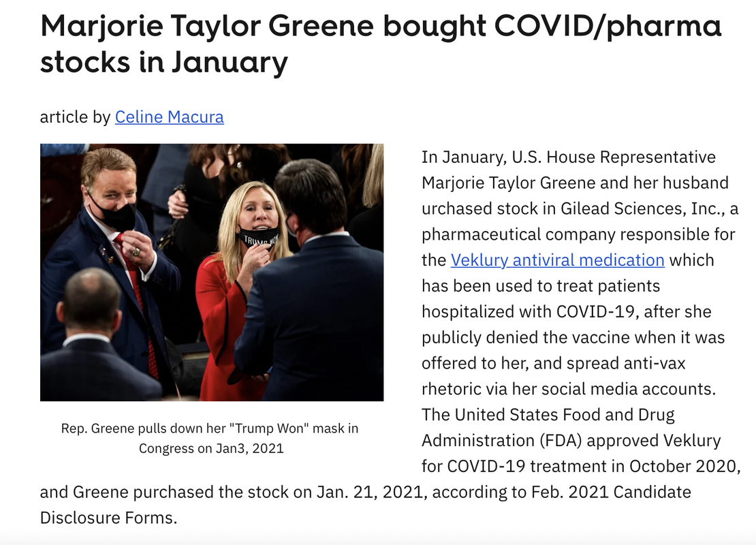Click the "Trump Won" mask in the photo
The image size is (756, 545).
[259, 237]
